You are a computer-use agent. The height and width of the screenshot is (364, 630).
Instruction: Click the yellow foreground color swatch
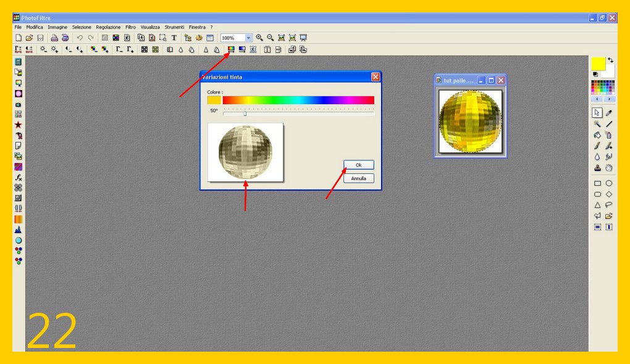coord(598,64)
